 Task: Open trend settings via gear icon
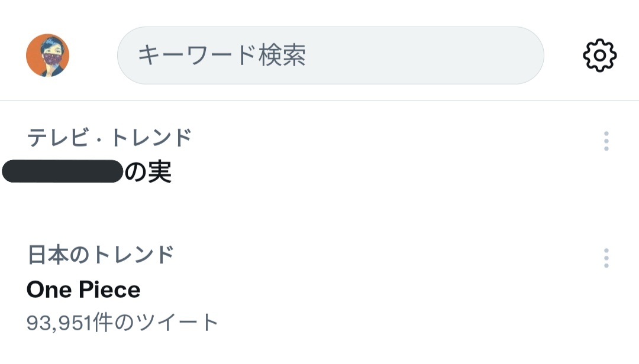(599, 56)
